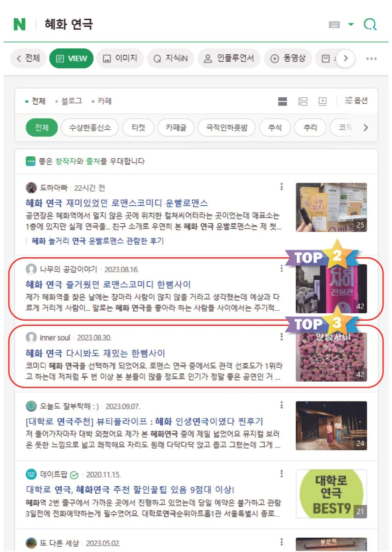
Task: Open more menu for 또 다른 세상 post
Action: (x=282, y=542)
